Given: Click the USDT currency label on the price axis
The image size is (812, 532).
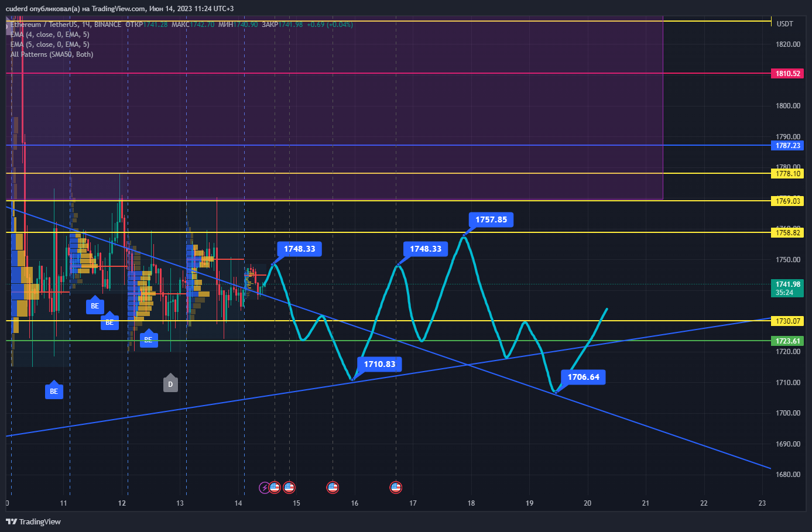Looking at the screenshot, I should click(784, 24).
